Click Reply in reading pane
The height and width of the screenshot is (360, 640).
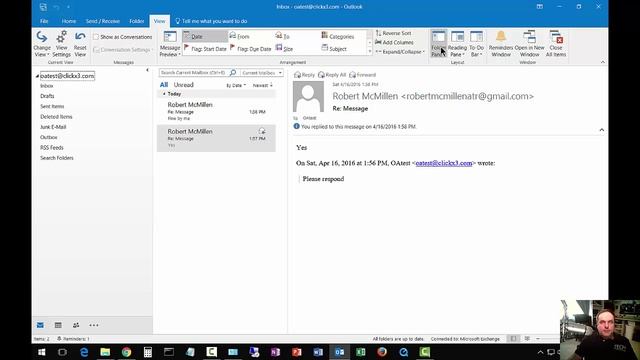click(x=304, y=75)
